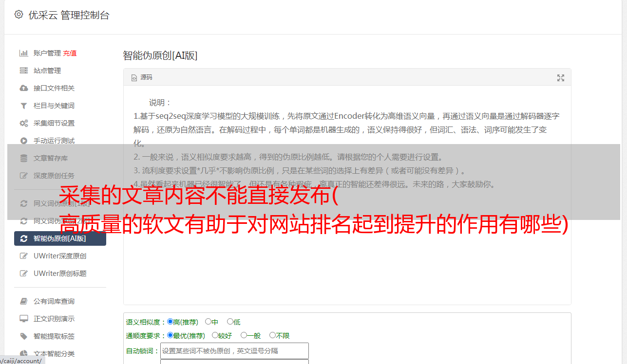The width and height of the screenshot is (627, 364).
Task: Click the cloud upload icon for 接口文件相关
Action: tap(23, 88)
